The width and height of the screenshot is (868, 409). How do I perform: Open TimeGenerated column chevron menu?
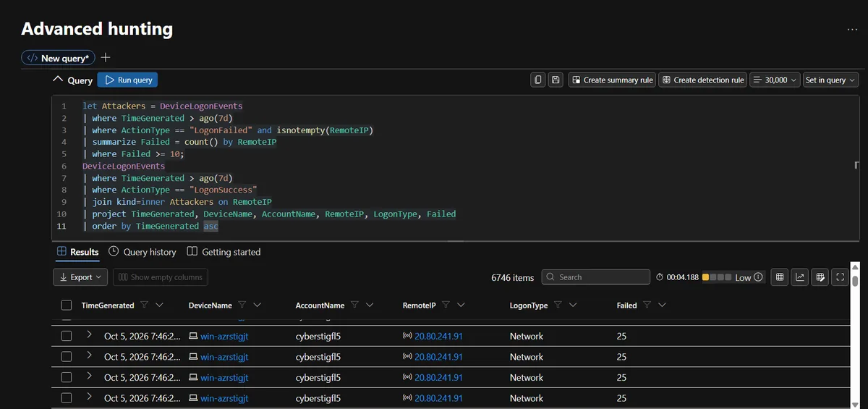(159, 305)
